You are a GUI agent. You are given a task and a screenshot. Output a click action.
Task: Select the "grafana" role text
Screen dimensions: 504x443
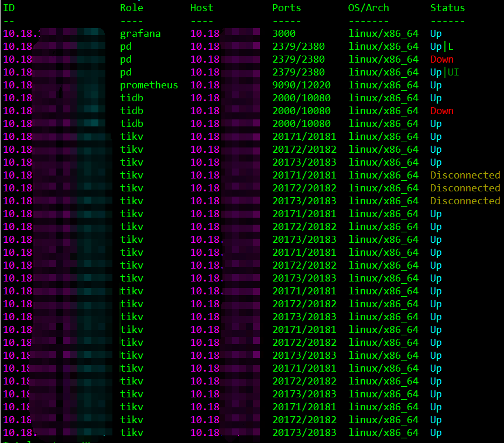click(140, 34)
